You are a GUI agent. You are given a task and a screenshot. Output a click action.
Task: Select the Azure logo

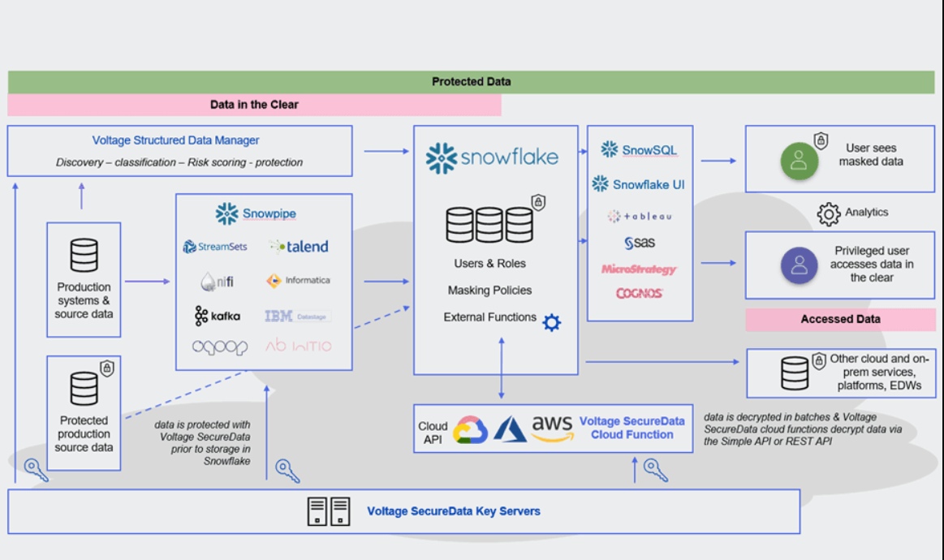(511, 429)
